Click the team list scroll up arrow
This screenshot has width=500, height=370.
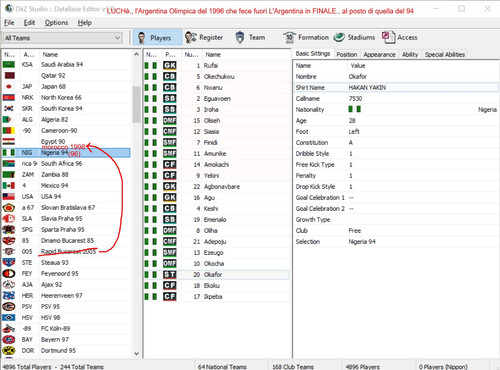coord(136,54)
